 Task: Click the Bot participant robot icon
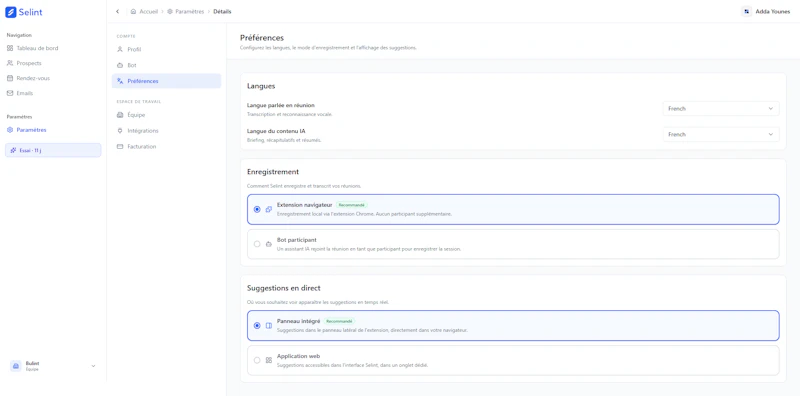pos(269,244)
